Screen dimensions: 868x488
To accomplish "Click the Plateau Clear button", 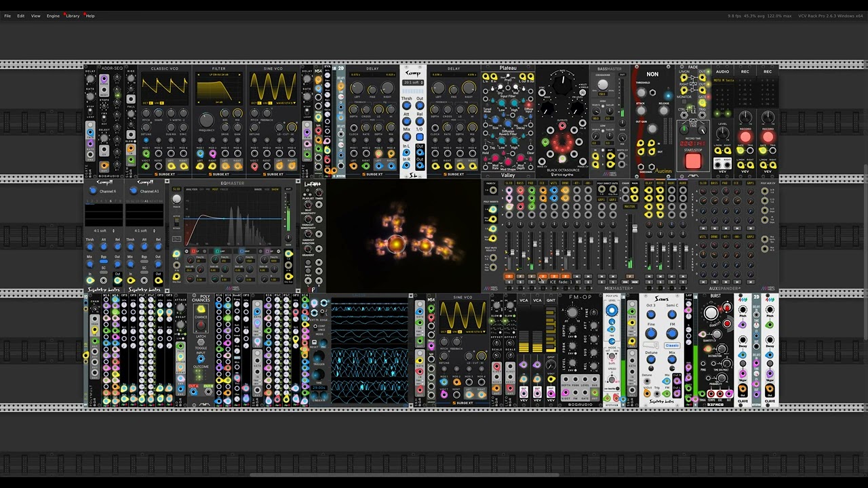I will tap(530, 140).
